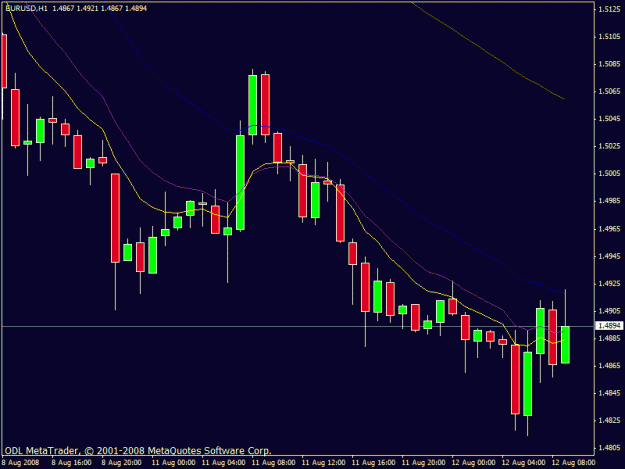625x469 pixels.
Task: Click the 8 Aug 16:00 time label
Action: [x=71, y=463]
